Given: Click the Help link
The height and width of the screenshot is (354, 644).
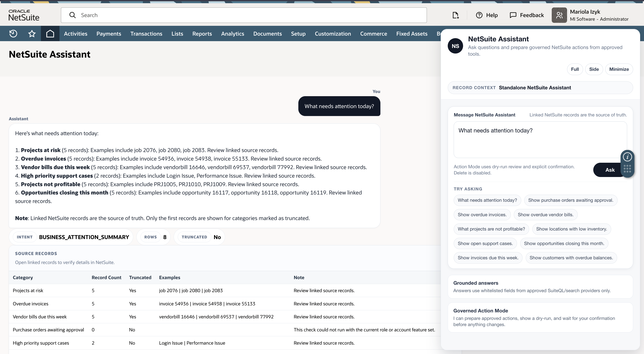Looking at the screenshot, I should 492,15.
